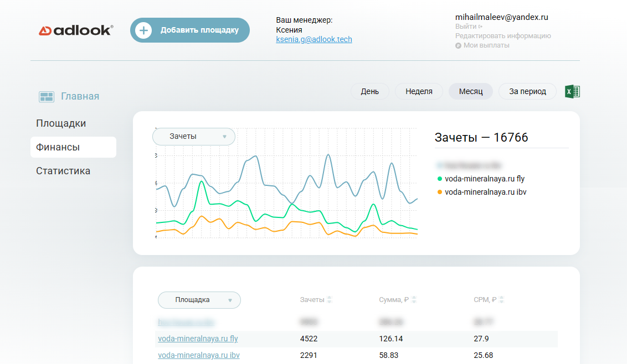Click the Главная dashboard icon

coord(47,97)
